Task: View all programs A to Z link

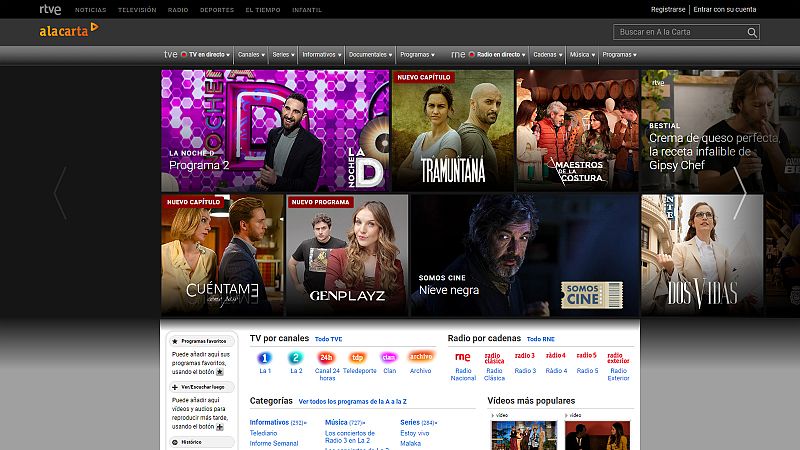Action: tap(353, 402)
